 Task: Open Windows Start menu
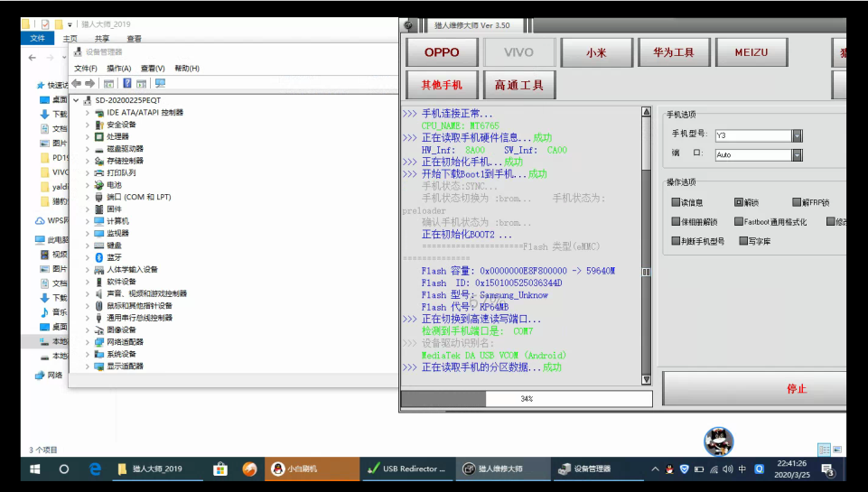pyautogui.click(x=34, y=469)
